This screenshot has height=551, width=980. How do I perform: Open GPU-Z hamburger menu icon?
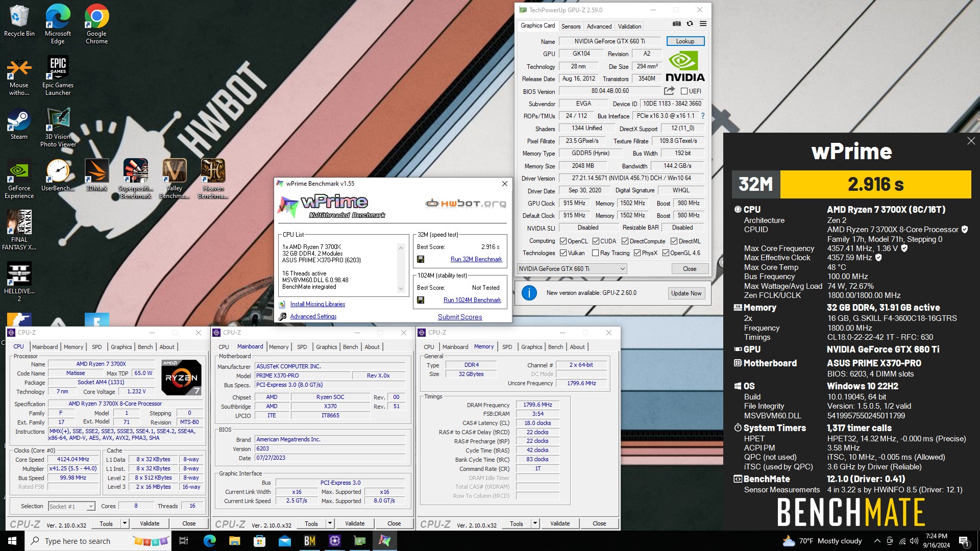coord(703,24)
